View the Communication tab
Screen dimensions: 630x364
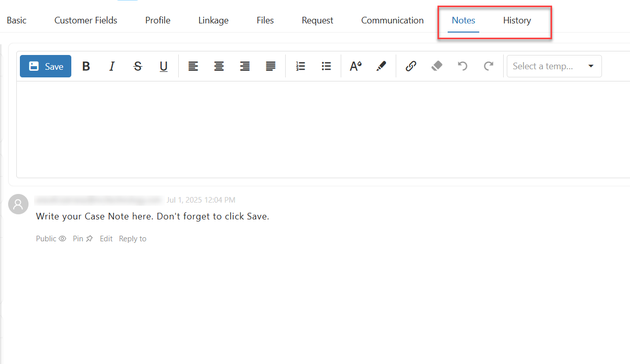[x=393, y=20]
